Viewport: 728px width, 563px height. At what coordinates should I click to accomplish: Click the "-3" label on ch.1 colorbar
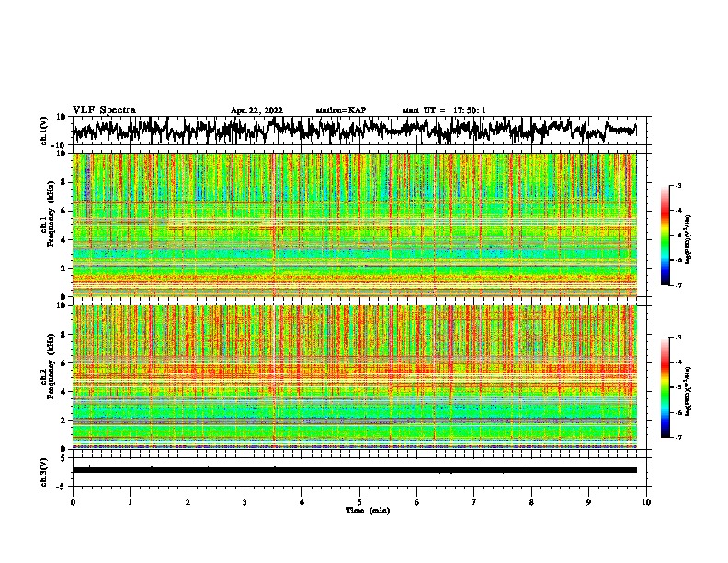click(x=678, y=185)
